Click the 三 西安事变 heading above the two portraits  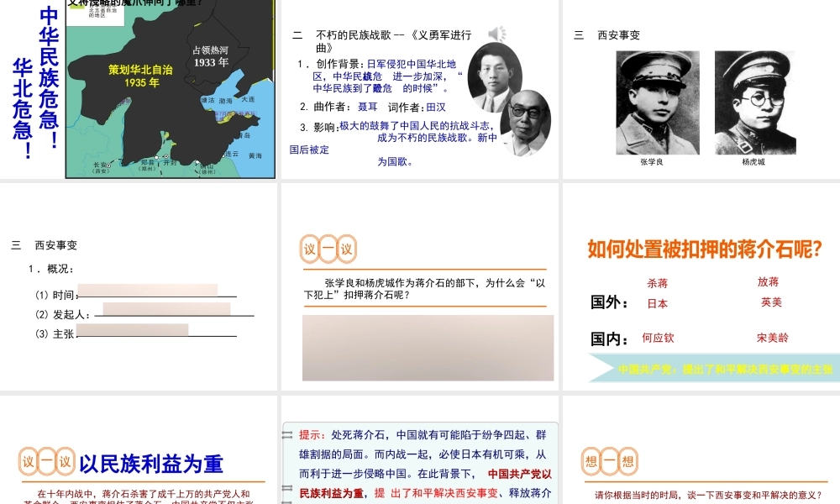tap(607, 35)
